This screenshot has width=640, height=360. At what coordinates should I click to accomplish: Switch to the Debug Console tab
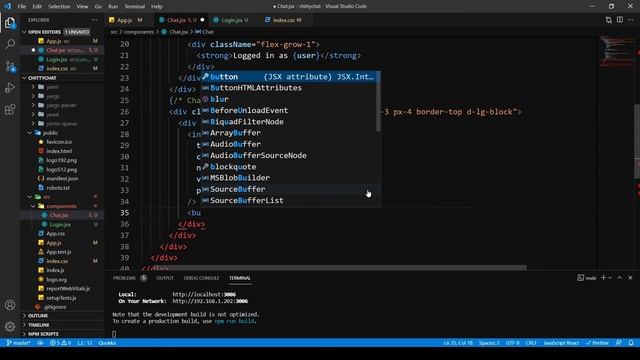coord(201,278)
